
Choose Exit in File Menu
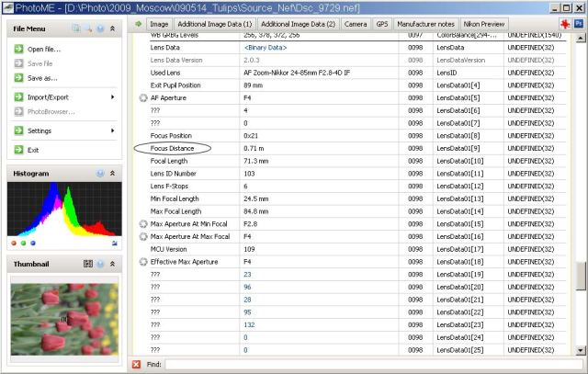33,150
